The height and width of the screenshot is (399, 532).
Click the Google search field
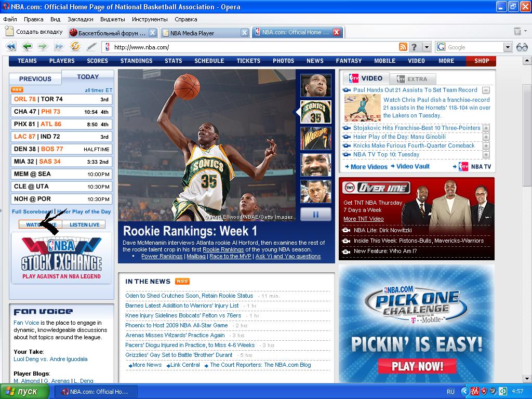pos(475,47)
